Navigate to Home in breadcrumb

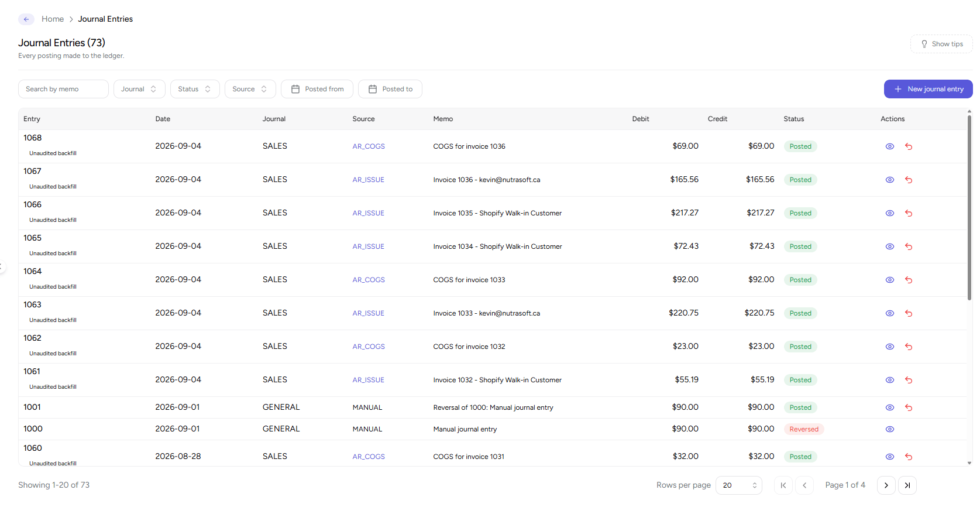click(53, 19)
